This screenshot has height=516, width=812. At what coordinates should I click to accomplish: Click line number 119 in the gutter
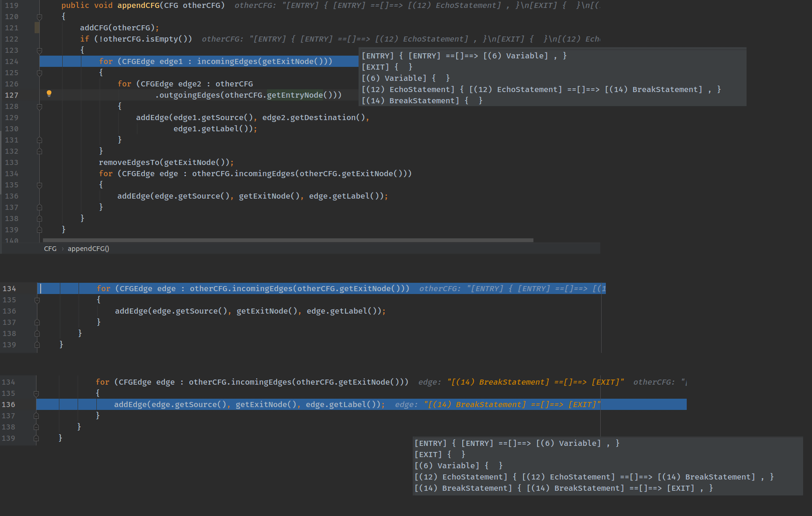11,5
